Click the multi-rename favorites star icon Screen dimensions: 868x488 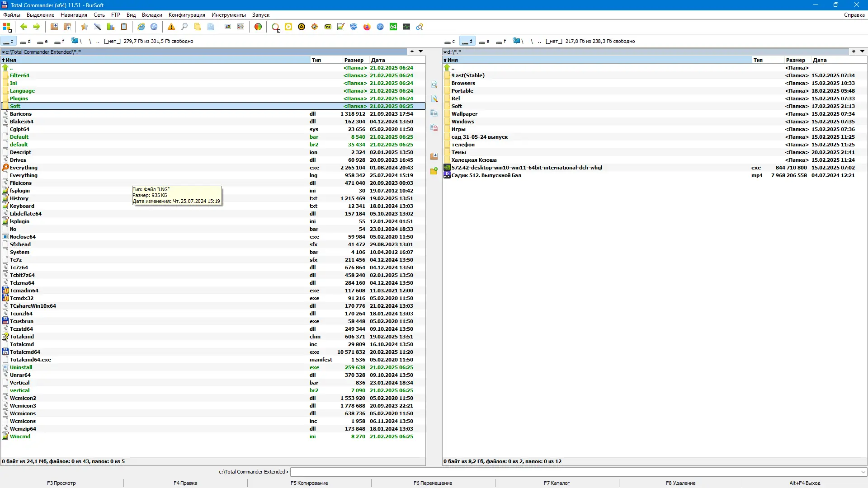click(x=84, y=27)
